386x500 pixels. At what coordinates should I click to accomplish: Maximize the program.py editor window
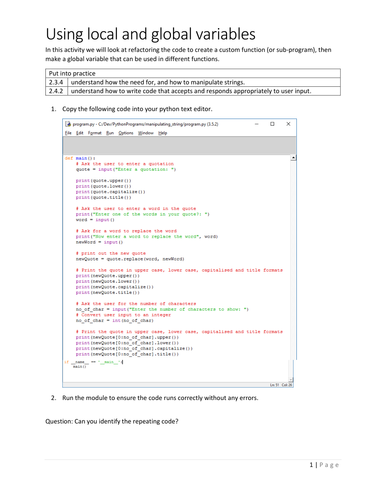(x=272, y=124)
